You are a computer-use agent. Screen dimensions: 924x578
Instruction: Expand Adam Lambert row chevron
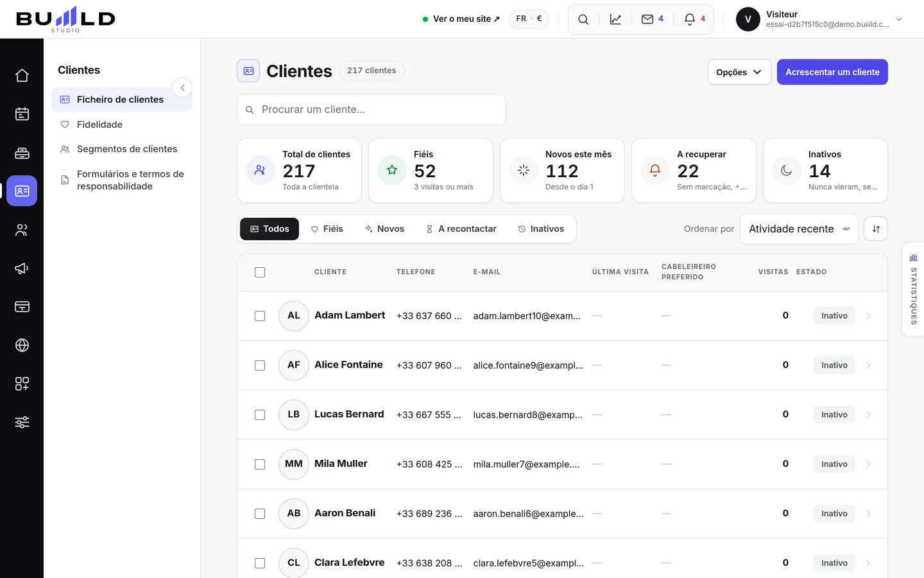pos(868,316)
